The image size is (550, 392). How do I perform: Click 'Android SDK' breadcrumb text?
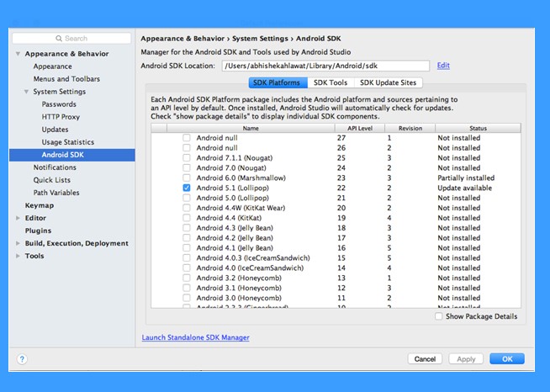[x=319, y=39]
